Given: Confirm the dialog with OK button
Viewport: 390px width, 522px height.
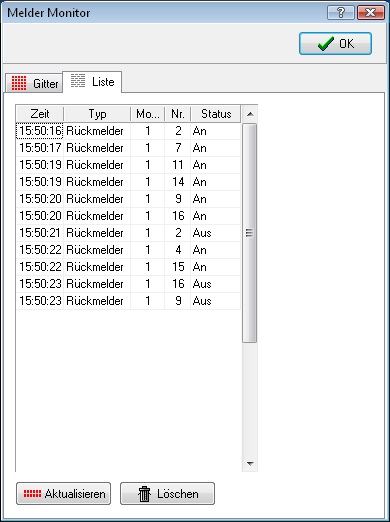Looking at the screenshot, I should pos(335,44).
